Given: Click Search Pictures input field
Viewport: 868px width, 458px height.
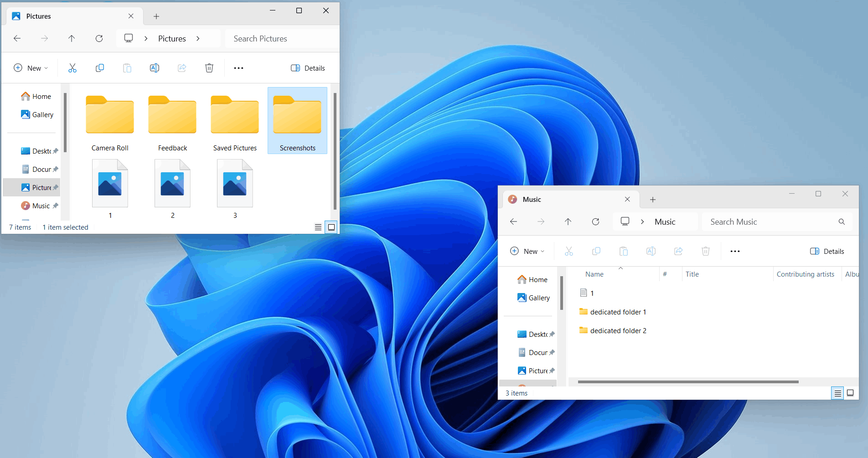Looking at the screenshot, I should 283,39.
